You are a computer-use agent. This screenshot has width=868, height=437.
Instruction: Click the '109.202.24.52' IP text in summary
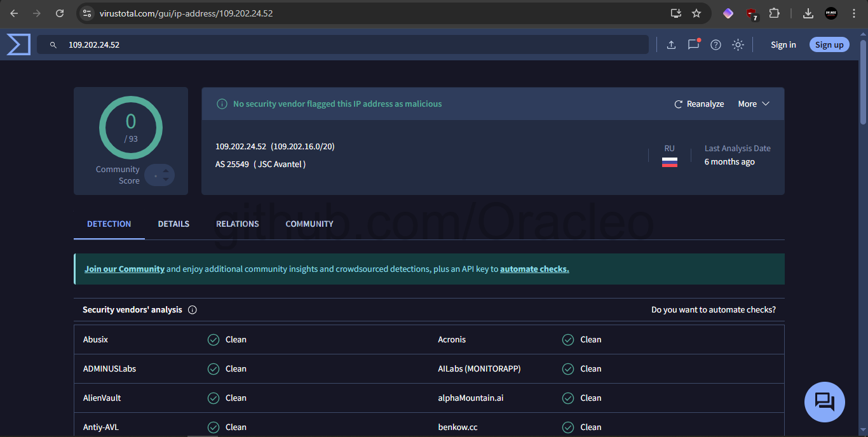click(241, 146)
